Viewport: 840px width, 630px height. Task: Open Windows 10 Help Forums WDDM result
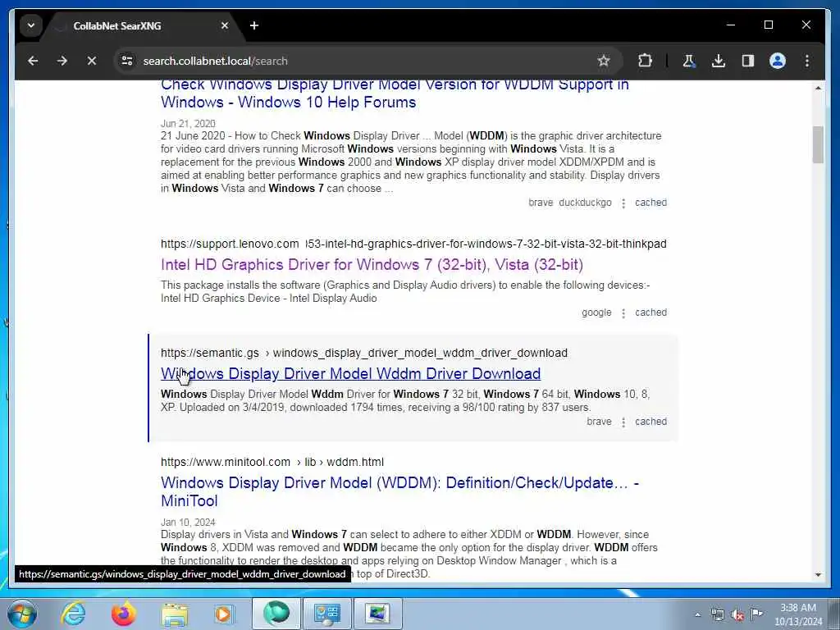[395, 93]
